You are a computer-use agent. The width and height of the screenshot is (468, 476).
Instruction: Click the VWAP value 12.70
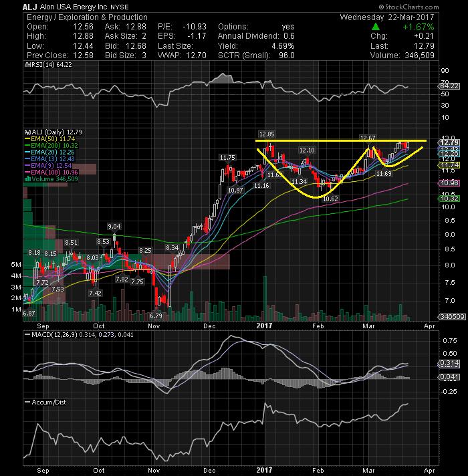(196, 55)
